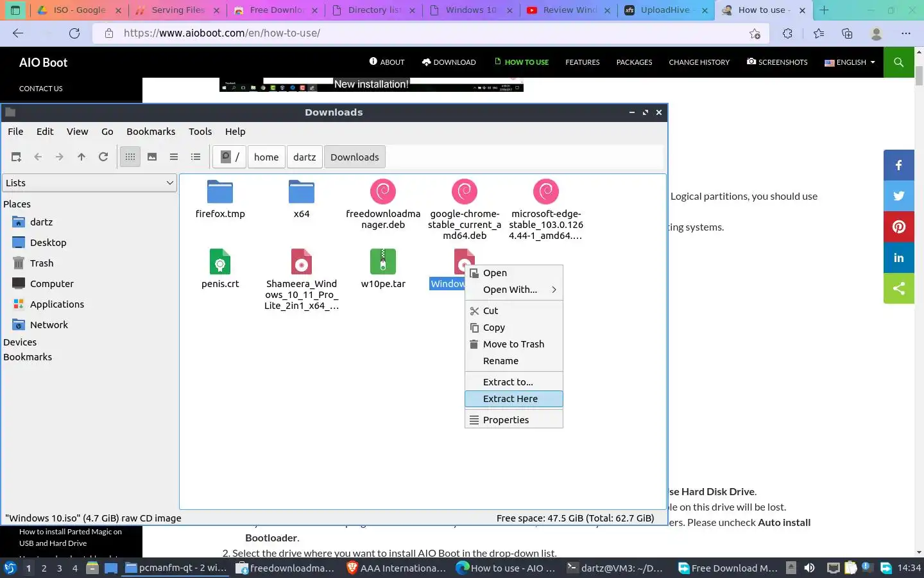
Task: Click the browser address bar
Action: [430, 33]
